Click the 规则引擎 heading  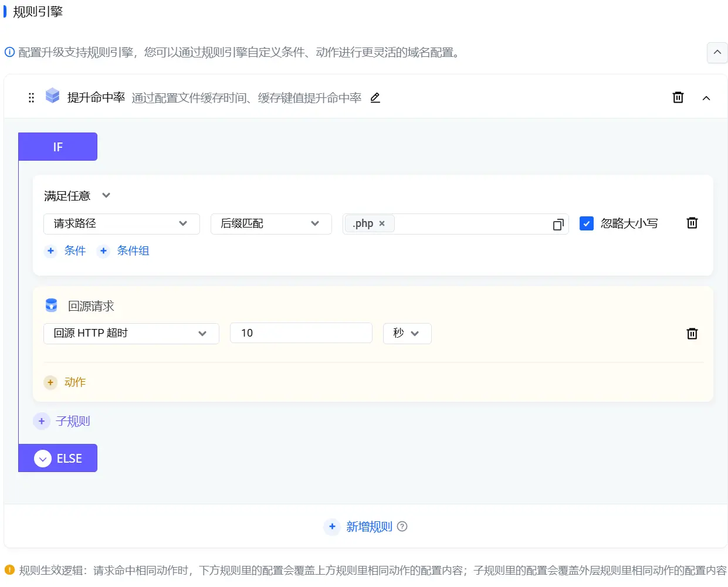pyautogui.click(x=38, y=12)
